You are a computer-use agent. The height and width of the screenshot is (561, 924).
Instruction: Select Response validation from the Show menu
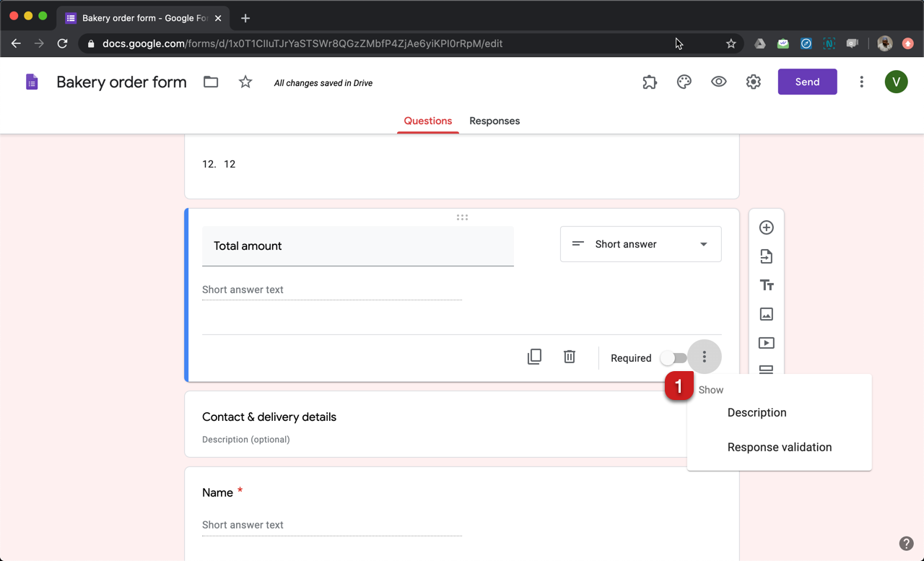pos(780,447)
